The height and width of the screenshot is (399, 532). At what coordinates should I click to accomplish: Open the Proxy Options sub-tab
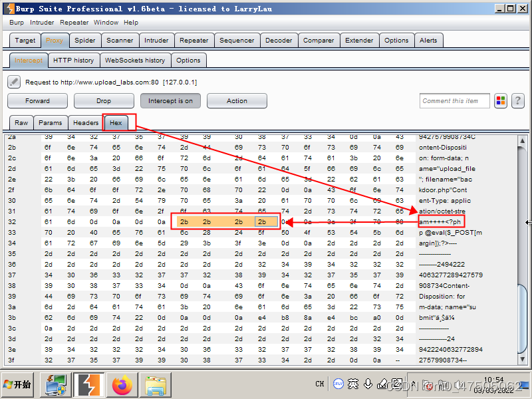click(188, 61)
